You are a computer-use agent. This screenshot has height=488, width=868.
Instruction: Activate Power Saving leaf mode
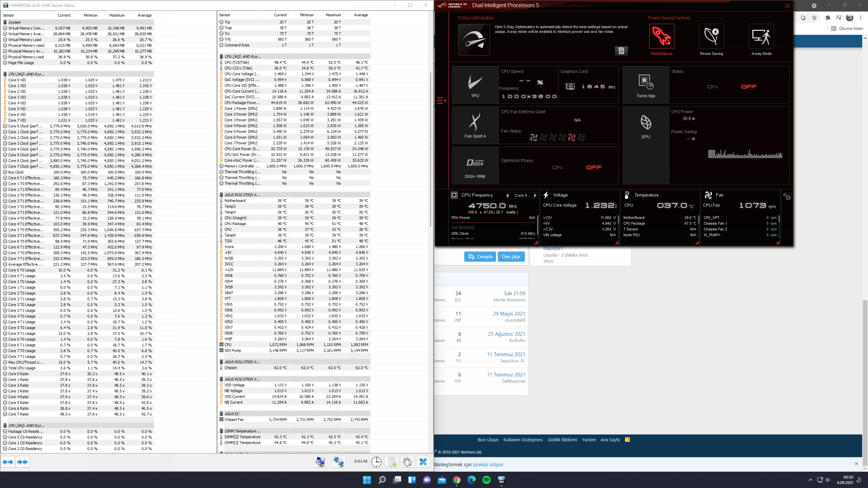point(711,37)
